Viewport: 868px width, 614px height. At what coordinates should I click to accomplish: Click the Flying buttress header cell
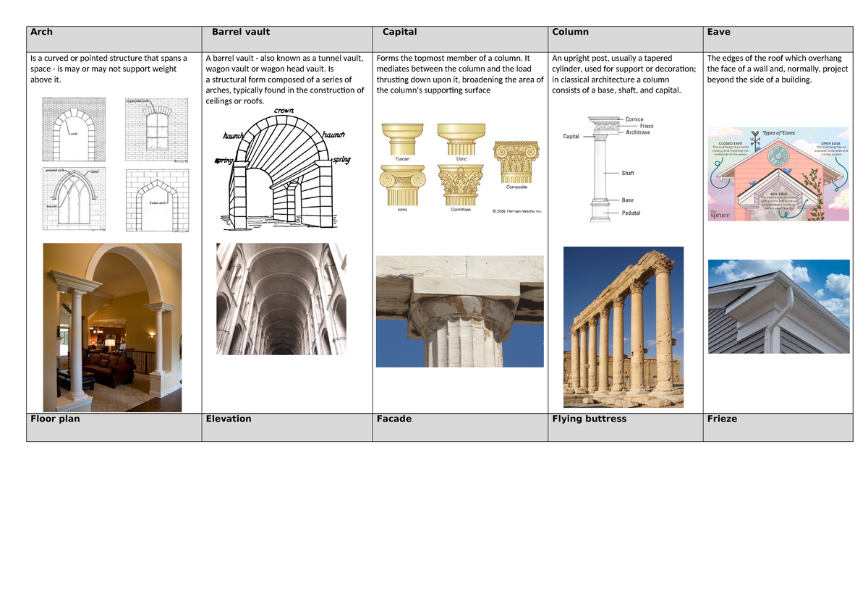(625, 427)
